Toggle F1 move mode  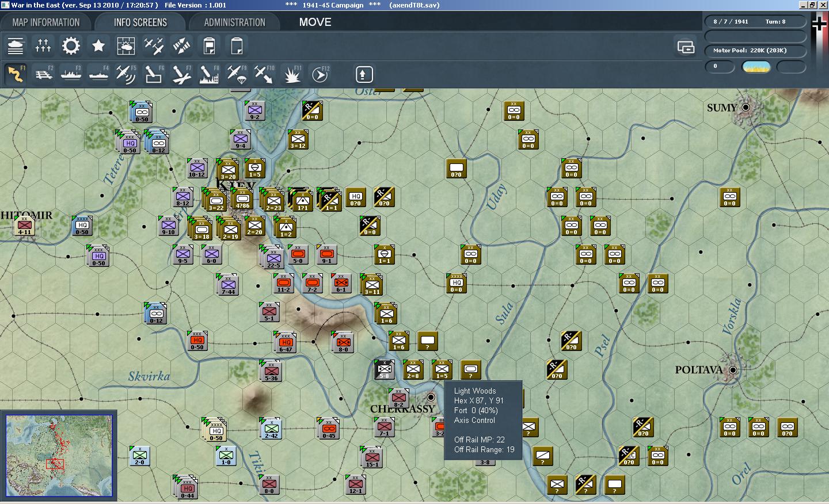click(x=16, y=75)
